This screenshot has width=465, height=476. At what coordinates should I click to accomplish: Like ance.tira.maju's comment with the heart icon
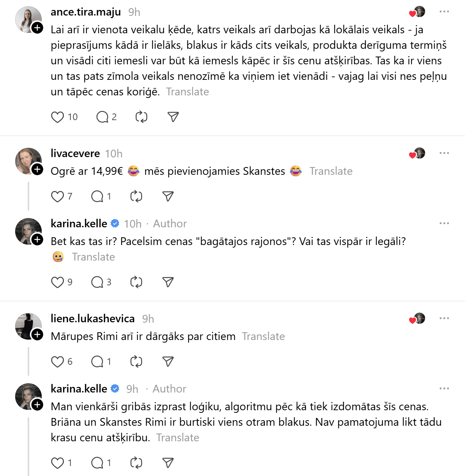coord(57,117)
